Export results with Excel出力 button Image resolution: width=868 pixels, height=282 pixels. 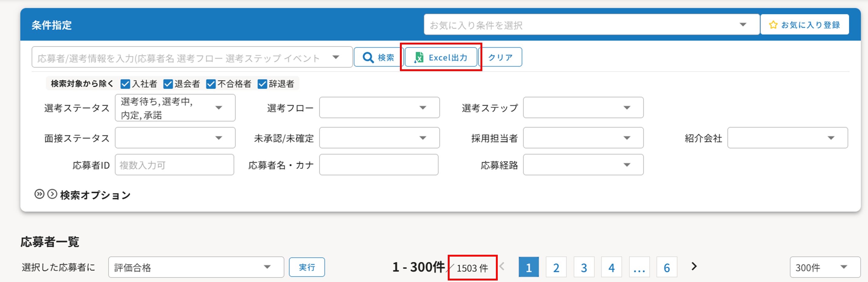pos(441,57)
